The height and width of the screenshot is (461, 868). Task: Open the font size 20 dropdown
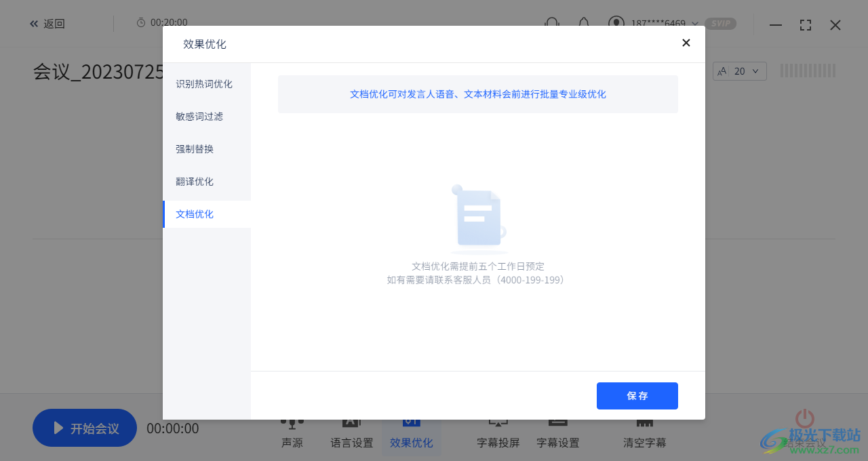pos(739,71)
